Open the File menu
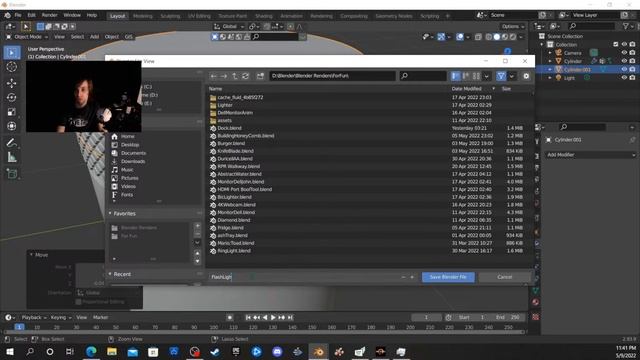The height and width of the screenshot is (360, 640). [18, 15]
